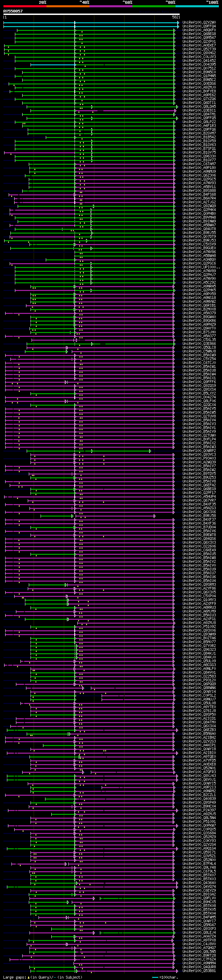This screenshot has width=222, height=980.
Task: Click the UniRef100_Q9FFQ5 label
Action: pyautogui.click(x=199, y=118)
